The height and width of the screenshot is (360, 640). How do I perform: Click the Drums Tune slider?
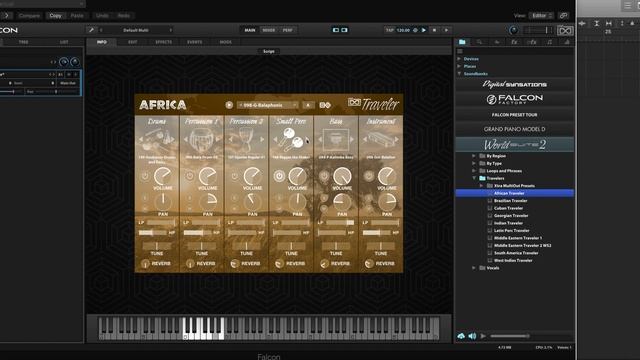(x=157, y=246)
